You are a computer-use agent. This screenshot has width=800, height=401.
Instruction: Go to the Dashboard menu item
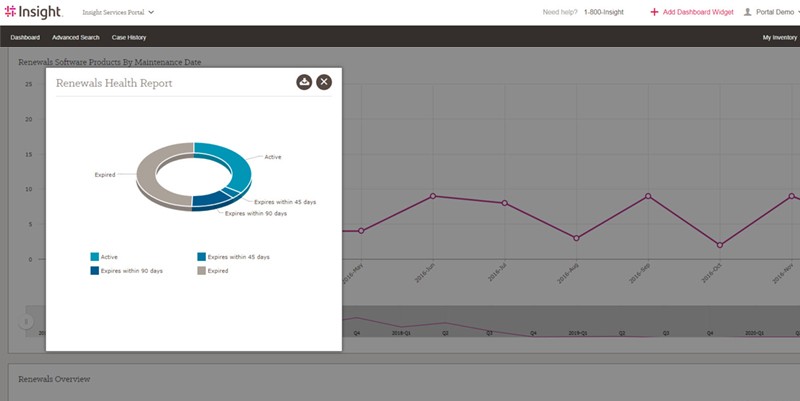pos(25,37)
